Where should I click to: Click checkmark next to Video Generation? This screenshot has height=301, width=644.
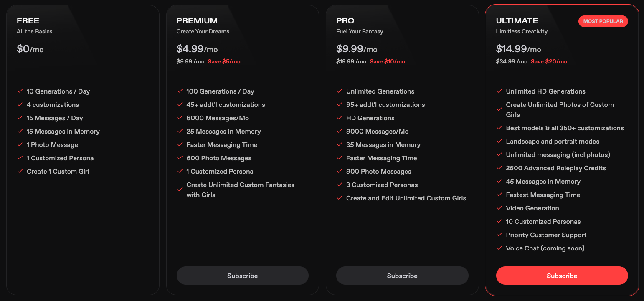tap(499, 208)
